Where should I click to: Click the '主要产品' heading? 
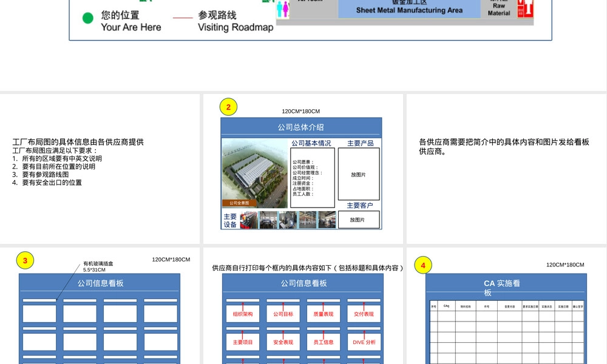360,143
